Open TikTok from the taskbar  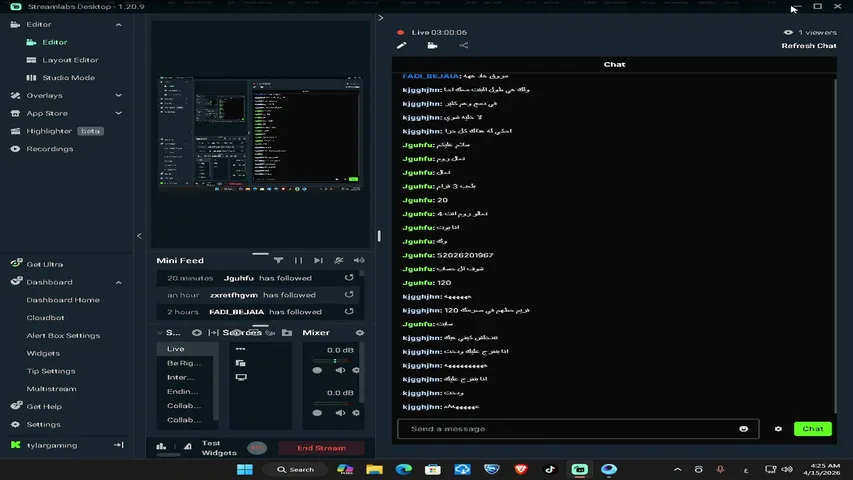(x=550, y=469)
